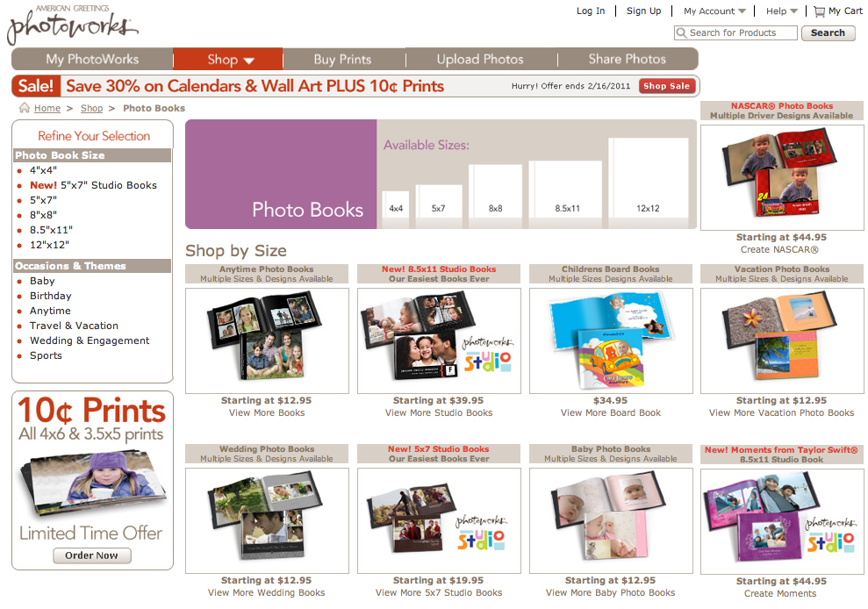
Task: Filter by Wedding & Engagement theme
Action: [x=90, y=340]
